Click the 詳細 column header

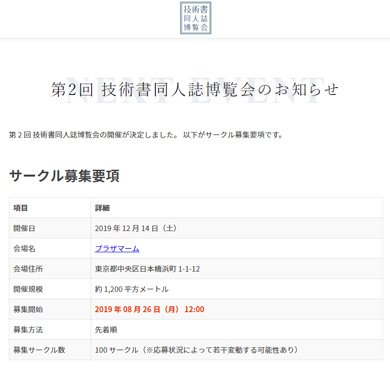point(102,208)
